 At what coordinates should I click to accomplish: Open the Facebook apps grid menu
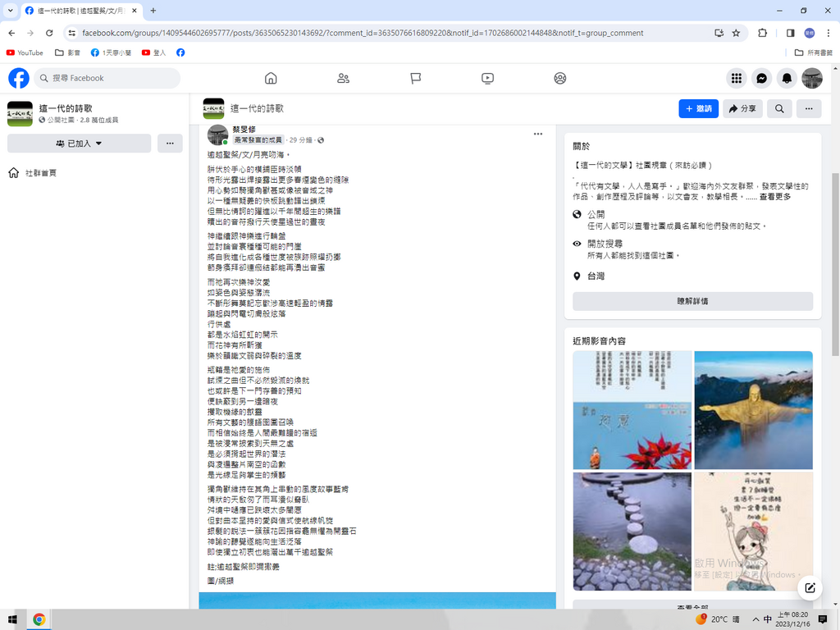point(737,78)
